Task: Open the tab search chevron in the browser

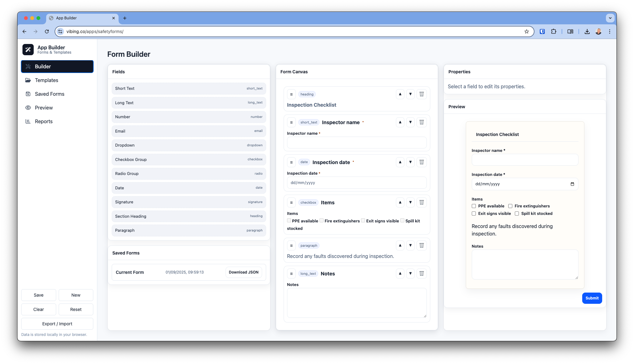Action: (x=610, y=18)
